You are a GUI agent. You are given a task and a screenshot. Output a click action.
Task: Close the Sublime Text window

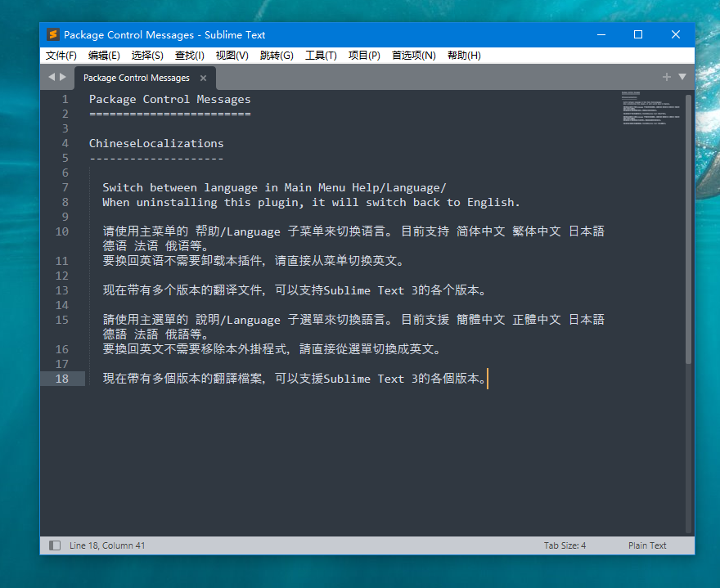click(676, 35)
